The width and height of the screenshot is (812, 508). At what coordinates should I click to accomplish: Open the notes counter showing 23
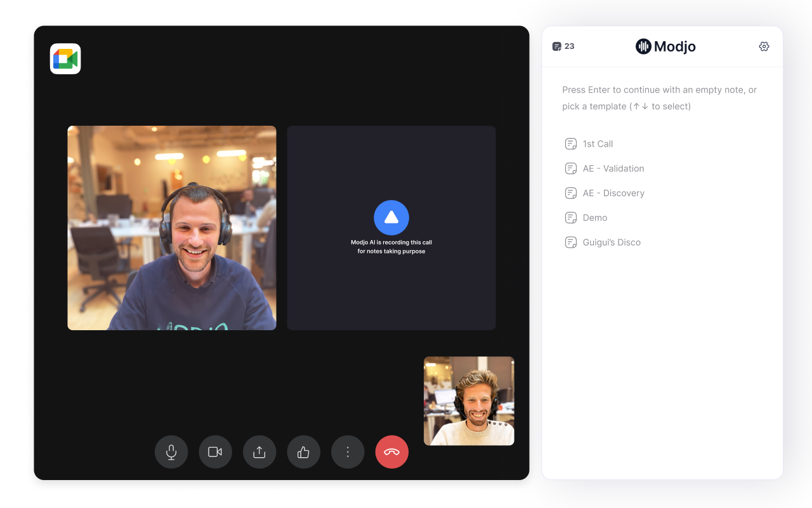563,46
